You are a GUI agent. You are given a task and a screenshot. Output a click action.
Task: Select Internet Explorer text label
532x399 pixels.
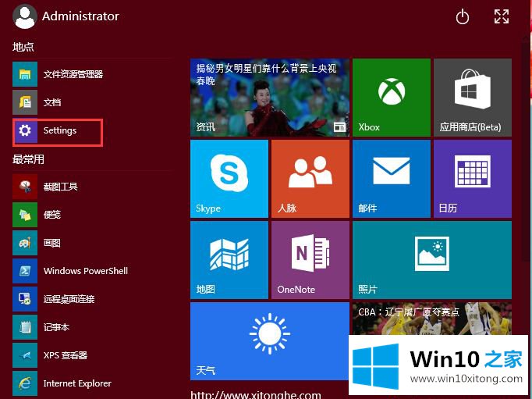click(x=77, y=383)
